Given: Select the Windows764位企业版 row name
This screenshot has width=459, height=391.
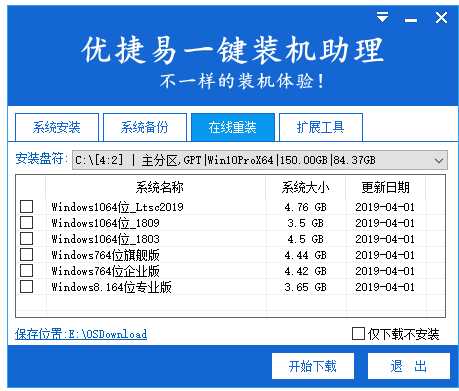Looking at the screenshot, I should (x=105, y=271).
